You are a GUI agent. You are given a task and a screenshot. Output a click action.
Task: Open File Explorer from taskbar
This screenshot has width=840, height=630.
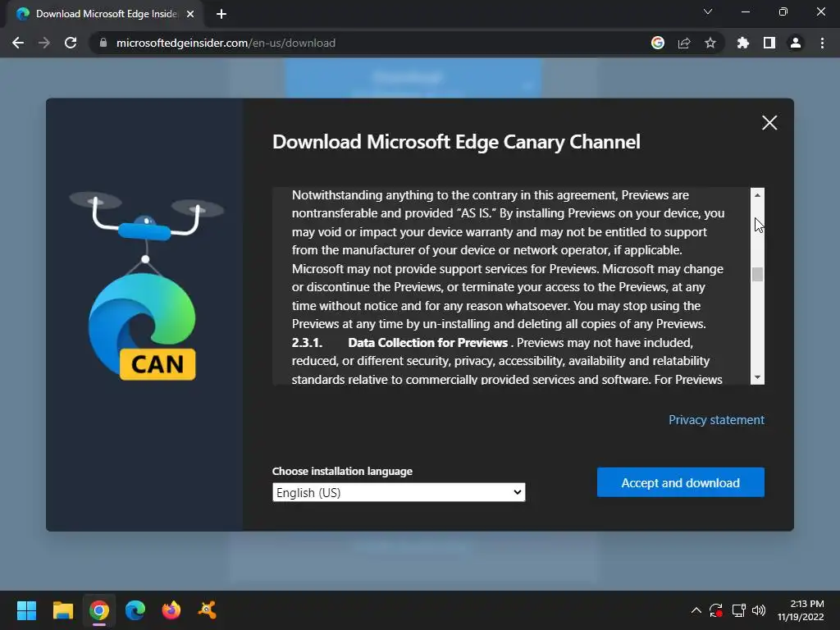click(x=62, y=610)
